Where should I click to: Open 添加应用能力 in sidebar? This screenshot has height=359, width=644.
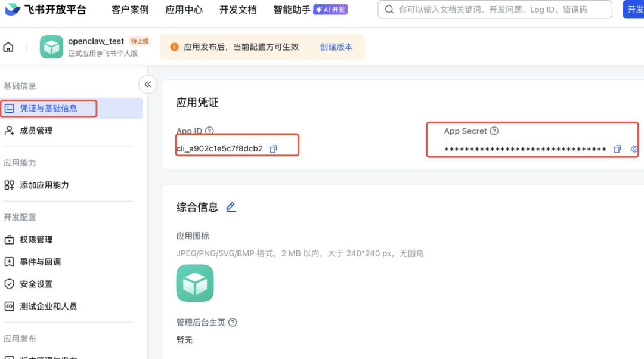44,185
